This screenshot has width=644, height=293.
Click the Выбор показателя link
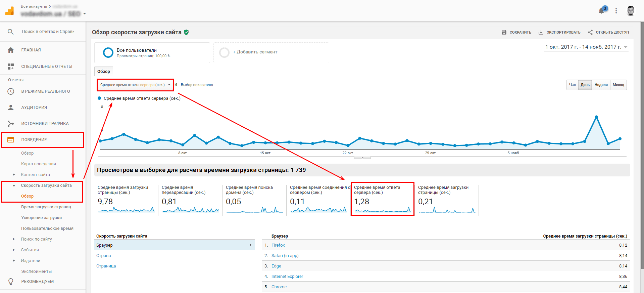[197, 85]
